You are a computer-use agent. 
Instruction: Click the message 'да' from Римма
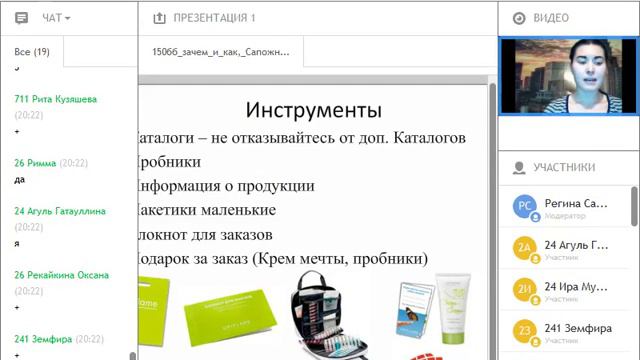[x=20, y=180]
